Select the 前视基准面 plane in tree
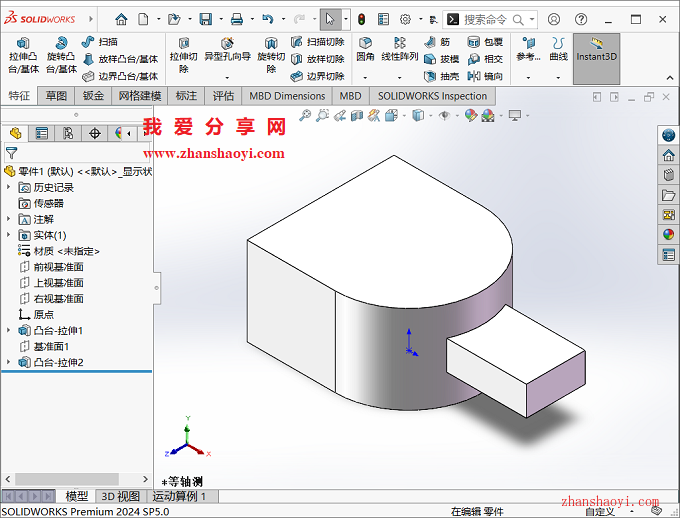The image size is (680, 518). click(x=58, y=267)
